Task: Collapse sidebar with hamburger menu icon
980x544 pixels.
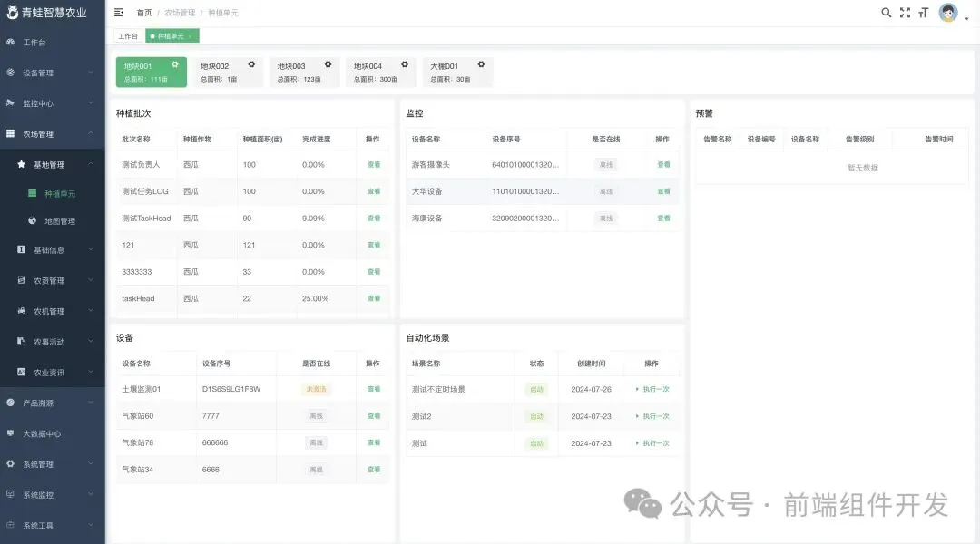Action: (x=119, y=12)
